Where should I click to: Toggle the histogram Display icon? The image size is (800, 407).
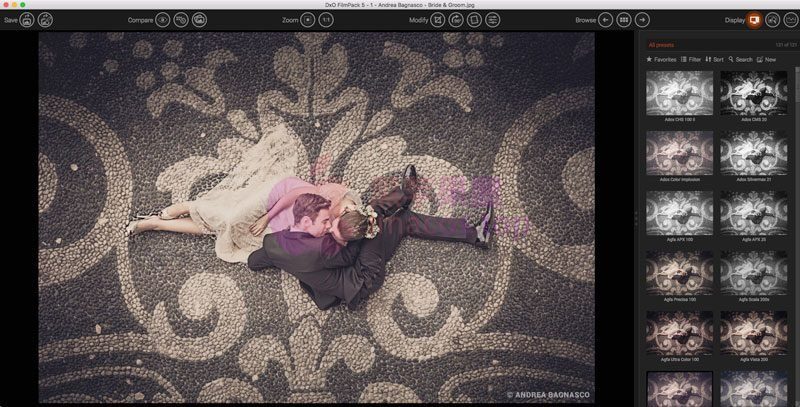click(791, 20)
